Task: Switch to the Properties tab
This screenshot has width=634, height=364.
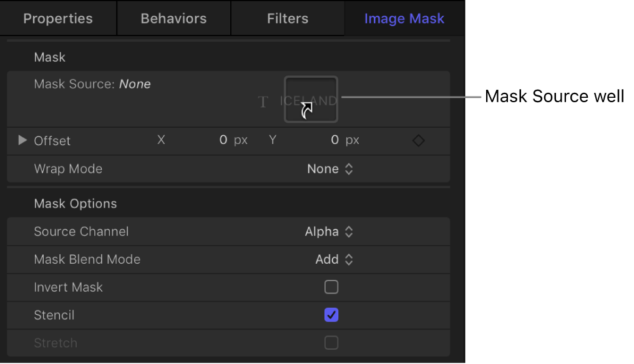Action: point(57,18)
